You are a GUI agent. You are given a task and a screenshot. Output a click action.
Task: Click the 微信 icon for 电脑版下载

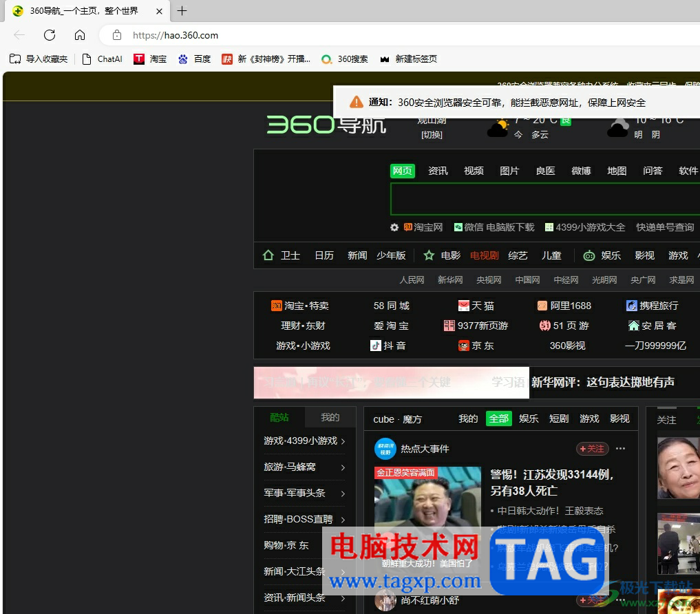(458, 227)
